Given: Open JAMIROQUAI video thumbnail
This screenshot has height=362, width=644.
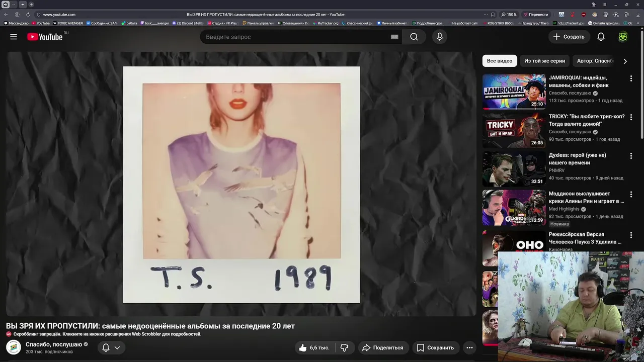Looking at the screenshot, I should click(514, 92).
